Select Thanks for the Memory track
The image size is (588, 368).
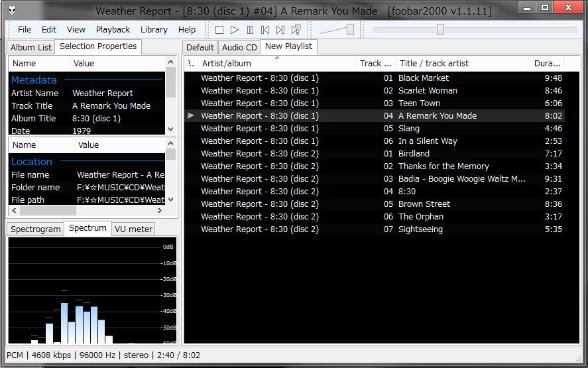click(375, 166)
